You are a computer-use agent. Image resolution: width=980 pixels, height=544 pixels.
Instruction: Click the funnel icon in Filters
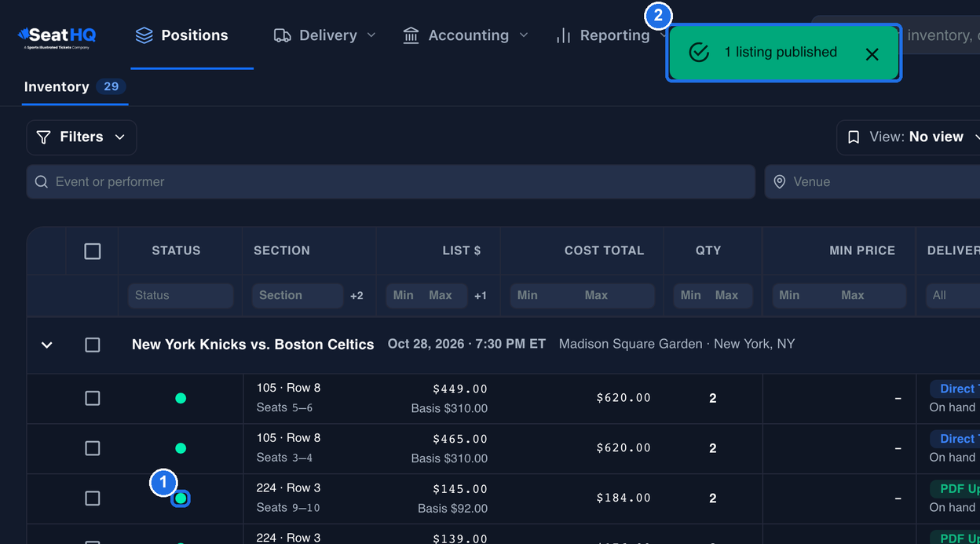[44, 137]
